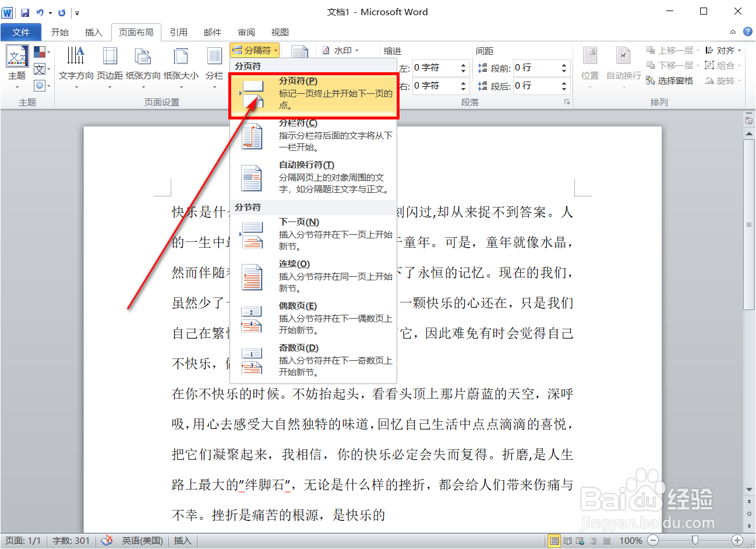Click the zoom out minus button
This screenshot has width=756, height=549.
pyautogui.click(x=653, y=541)
